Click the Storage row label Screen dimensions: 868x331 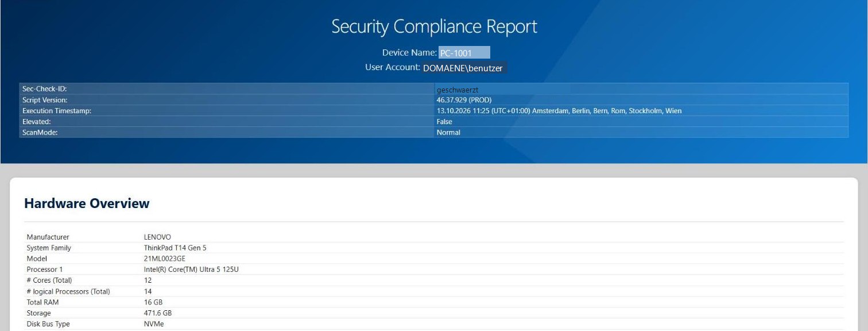click(38, 313)
